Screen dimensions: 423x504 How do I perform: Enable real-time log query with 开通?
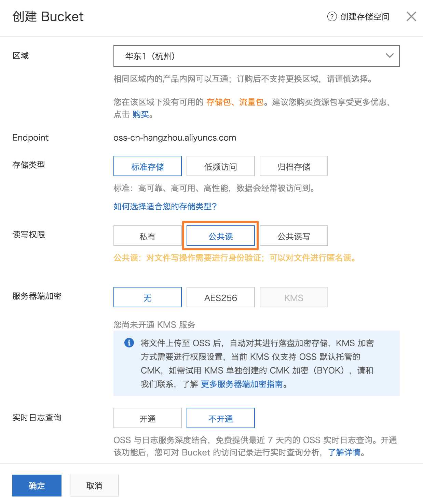pos(148,418)
